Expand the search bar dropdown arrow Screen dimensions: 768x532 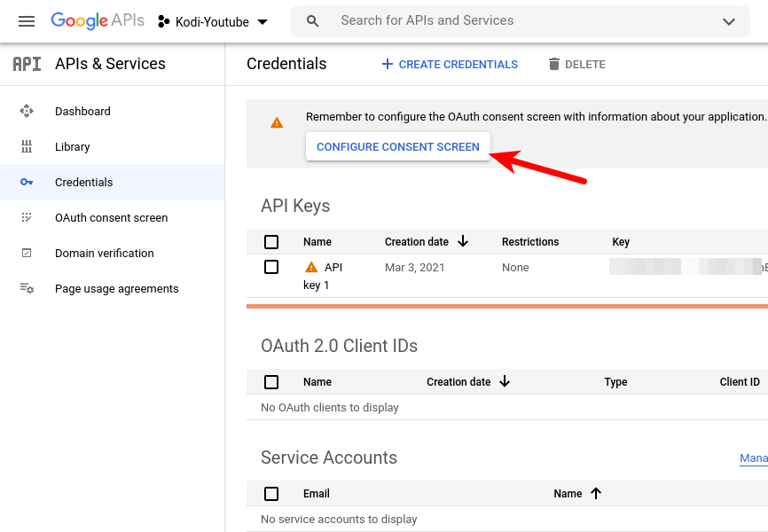[x=729, y=21]
